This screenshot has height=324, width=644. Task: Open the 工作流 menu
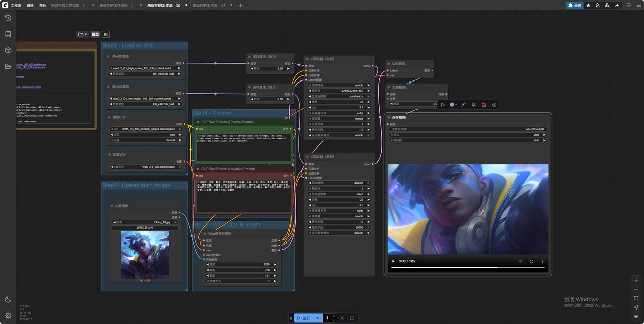[x=16, y=5]
